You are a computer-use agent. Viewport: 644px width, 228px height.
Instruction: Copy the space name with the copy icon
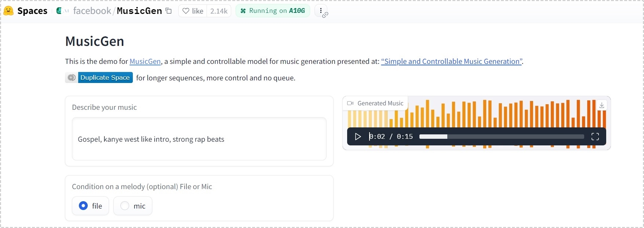click(168, 11)
